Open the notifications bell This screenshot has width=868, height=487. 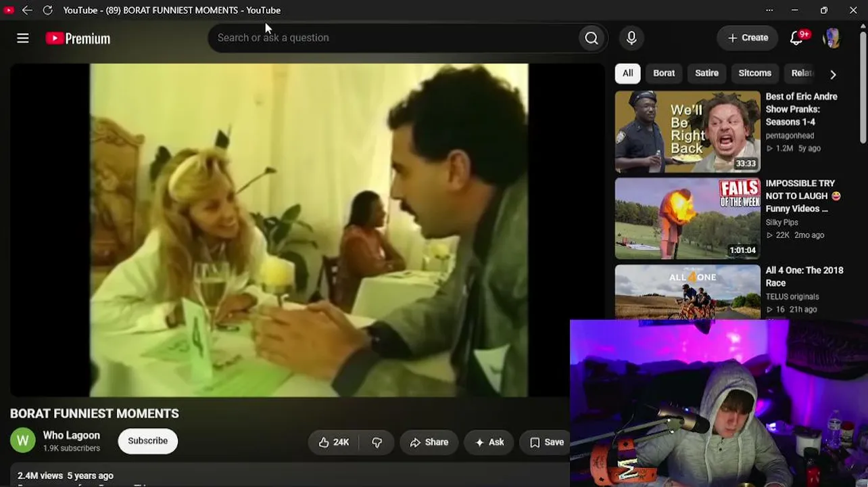(x=798, y=38)
